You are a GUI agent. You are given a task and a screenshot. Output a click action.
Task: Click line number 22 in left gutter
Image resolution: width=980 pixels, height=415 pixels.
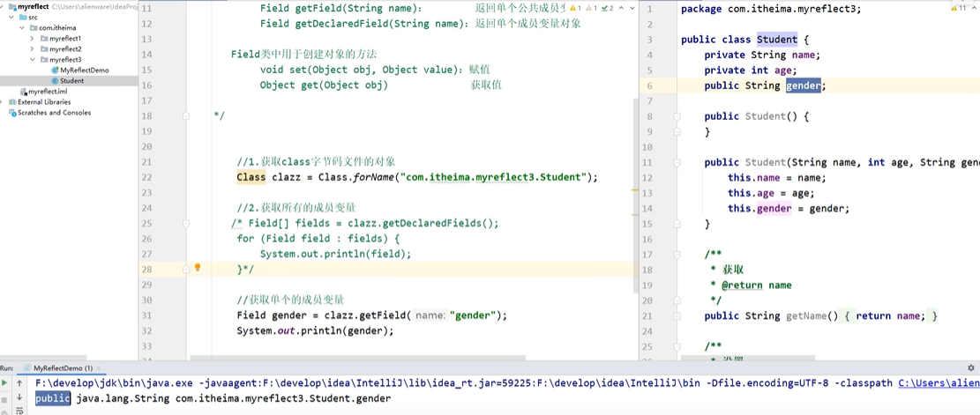tap(147, 177)
